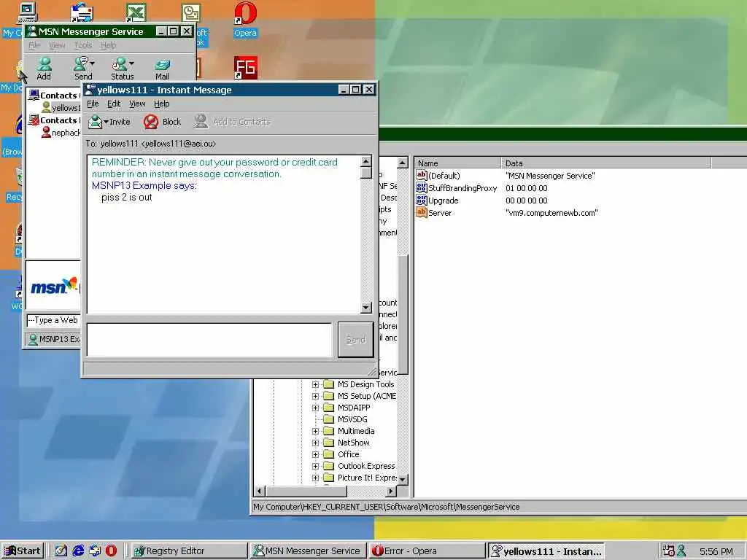Click the MSNP13 Ex status bar entry in Messenger
The image size is (747, 560).
[x=53, y=339]
